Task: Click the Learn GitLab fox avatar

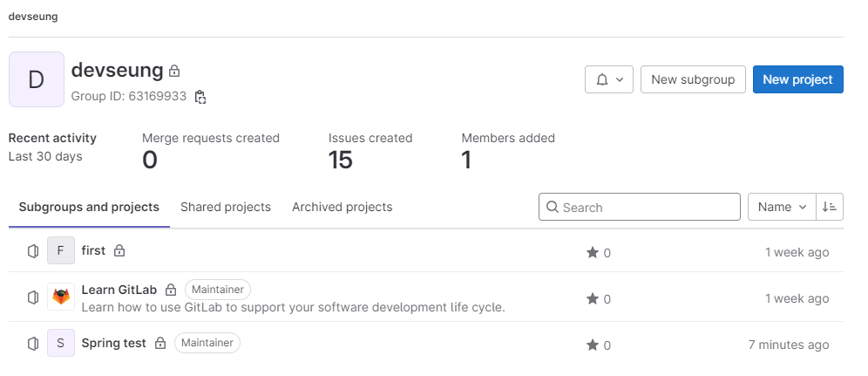Action: point(61,297)
